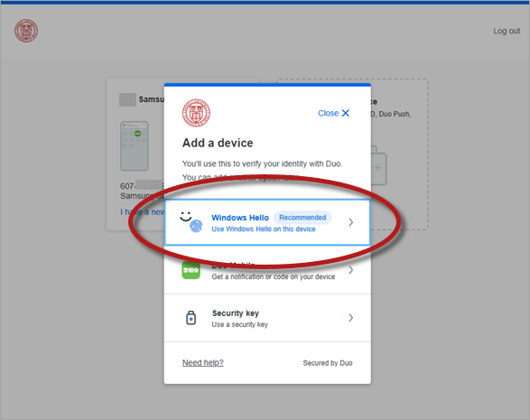The width and height of the screenshot is (530, 420).
Task: Click Use Windows Hello on this device text
Action: (x=264, y=229)
